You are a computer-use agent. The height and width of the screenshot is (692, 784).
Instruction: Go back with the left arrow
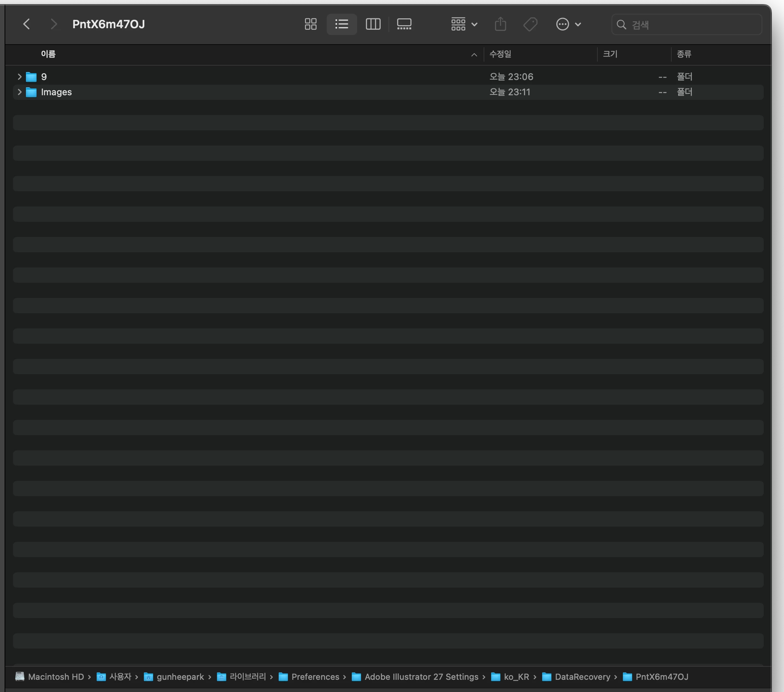point(27,24)
